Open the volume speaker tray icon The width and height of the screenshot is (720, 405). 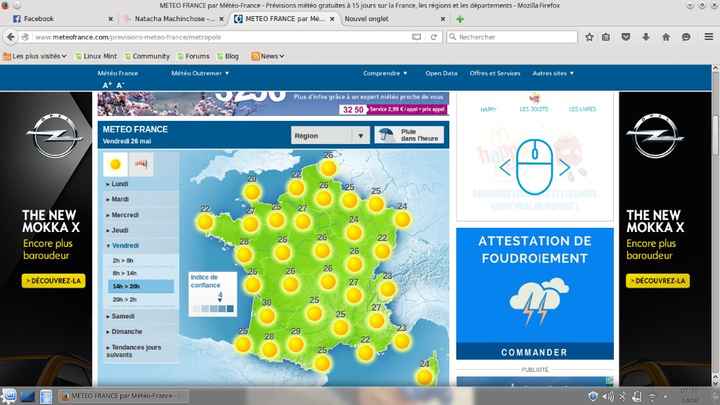(x=608, y=396)
